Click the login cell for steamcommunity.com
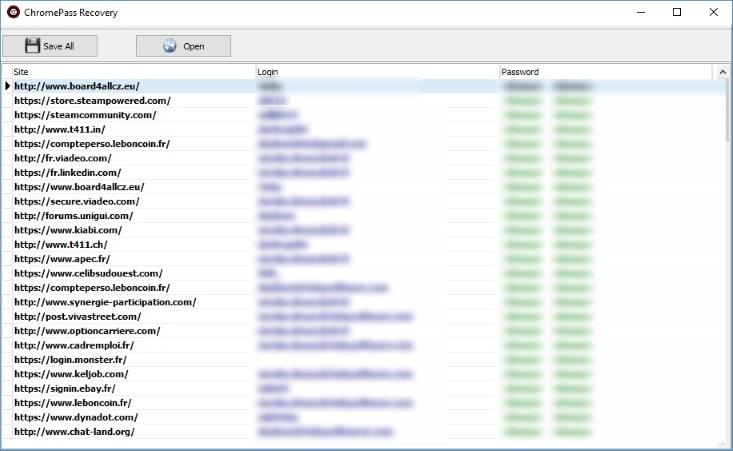 (x=377, y=115)
